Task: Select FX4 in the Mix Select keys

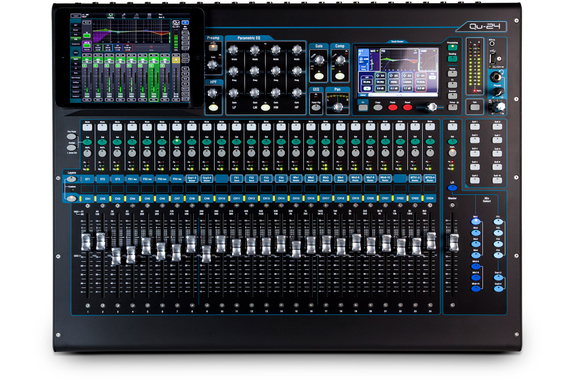Action: pyautogui.click(x=498, y=255)
